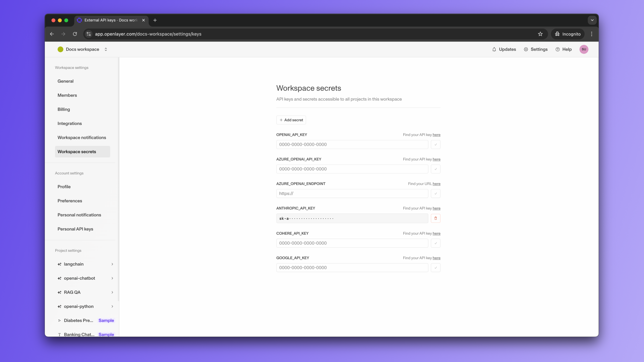
Task: Open site information icon in address bar
Action: (89, 34)
